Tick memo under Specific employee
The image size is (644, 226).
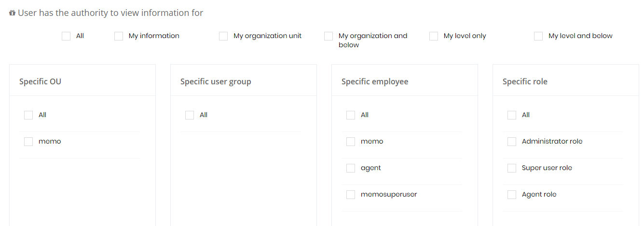click(x=351, y=142)
